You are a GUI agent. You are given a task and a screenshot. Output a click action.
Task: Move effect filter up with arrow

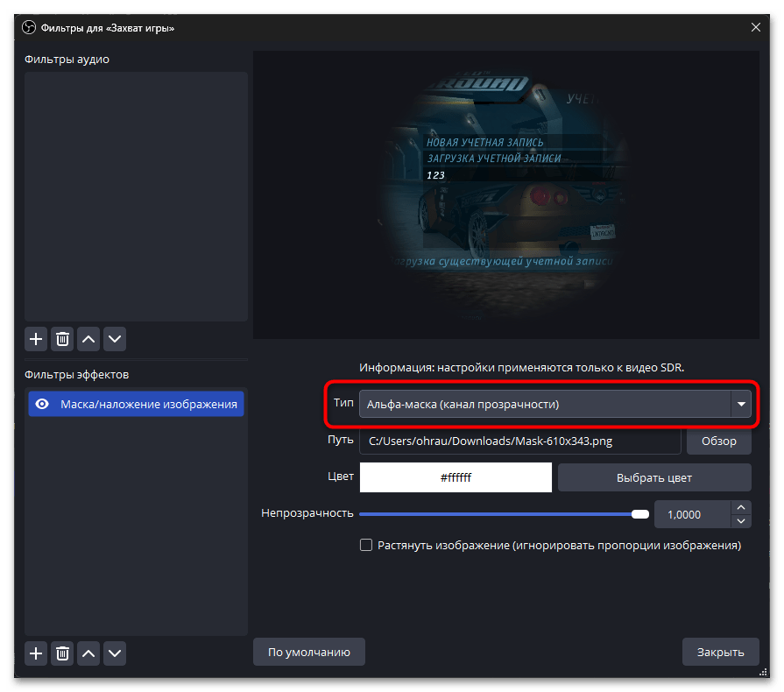(x=88, y=653)
